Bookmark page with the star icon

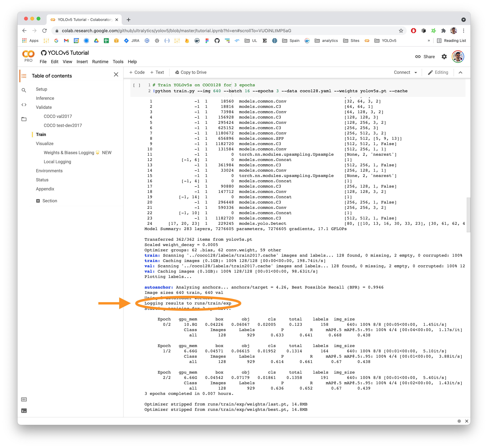point(401,31)
